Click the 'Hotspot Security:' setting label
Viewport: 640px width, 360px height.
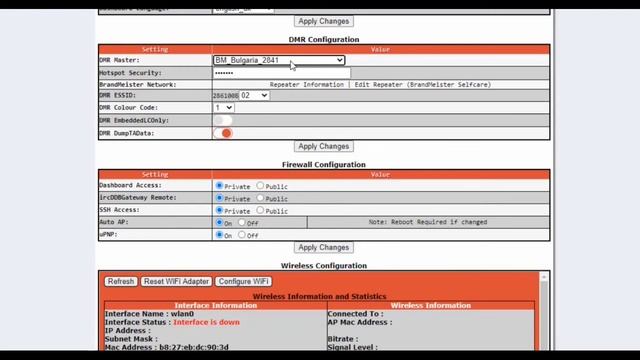click(x=130, y=73)
